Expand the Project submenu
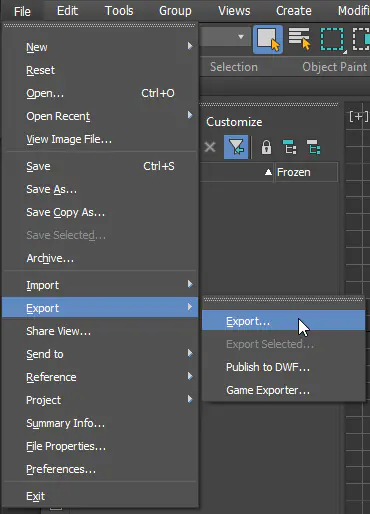Image resolution: width=370 pixels, height=514 pixels. tap(100, 400)
